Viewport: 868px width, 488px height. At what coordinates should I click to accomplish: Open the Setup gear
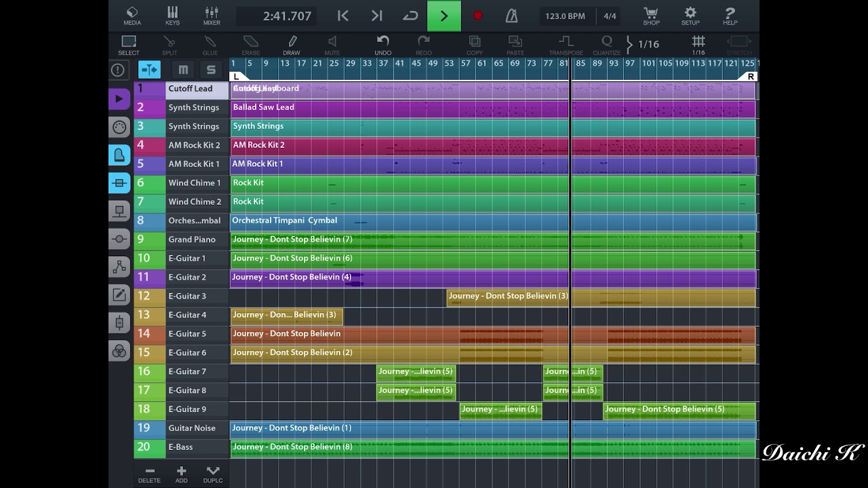coord(690,16)
